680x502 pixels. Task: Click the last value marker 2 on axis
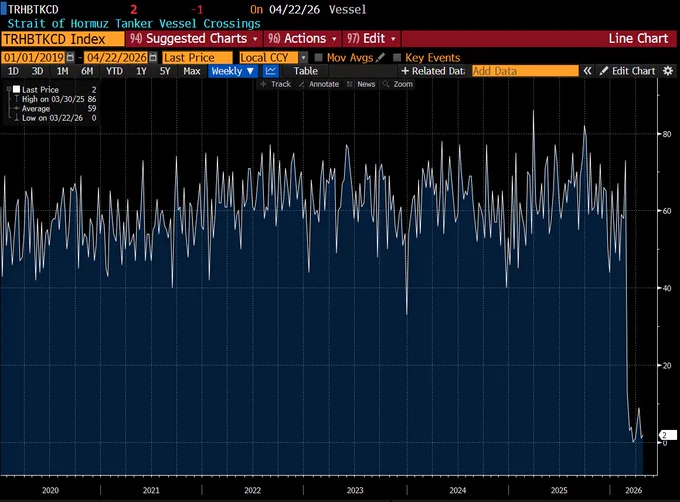point(667,435)
